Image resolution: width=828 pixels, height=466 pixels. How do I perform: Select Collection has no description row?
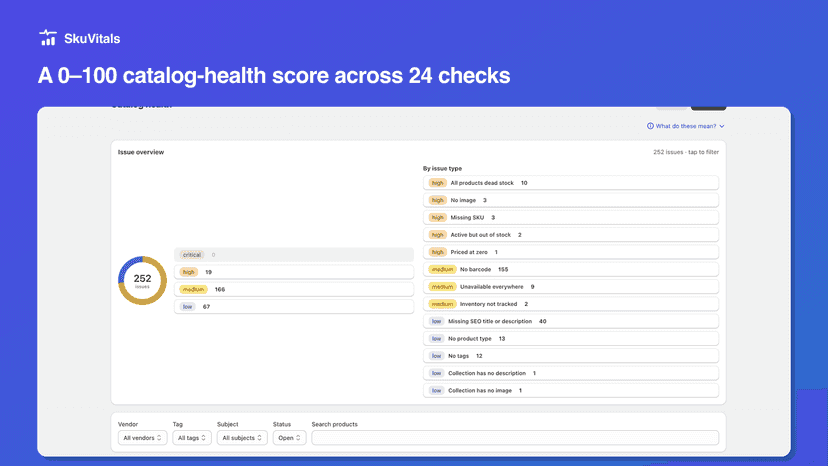571,373
